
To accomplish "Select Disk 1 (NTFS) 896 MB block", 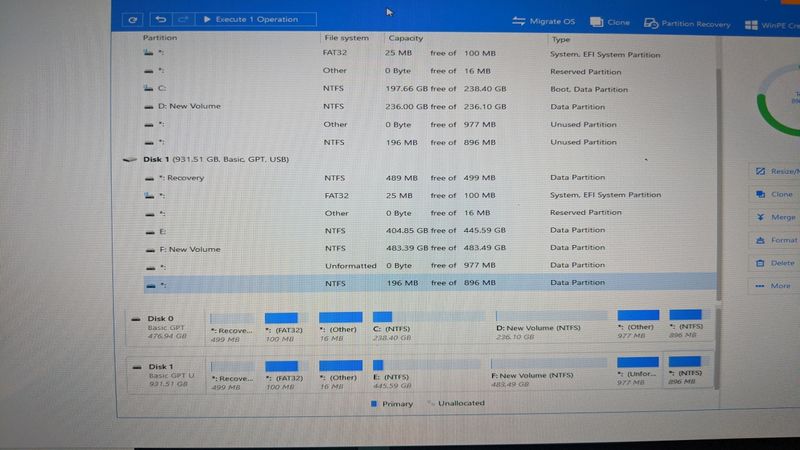I will tap(687, 372).
